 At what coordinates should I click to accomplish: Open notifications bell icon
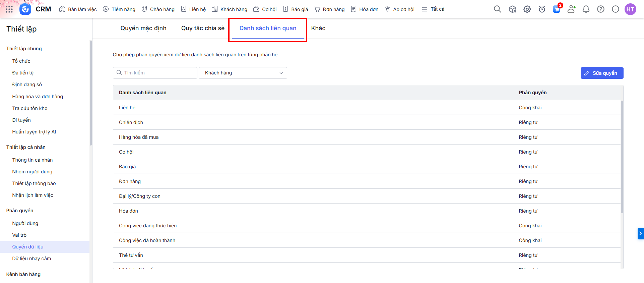[x=586, y=9]
